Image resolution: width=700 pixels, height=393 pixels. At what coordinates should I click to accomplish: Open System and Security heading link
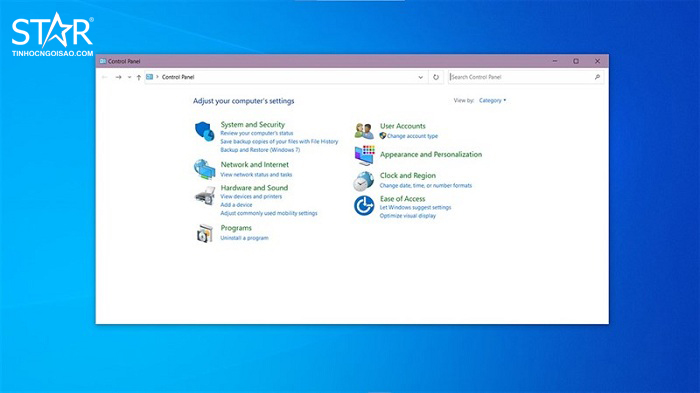[x=253, y=125]
